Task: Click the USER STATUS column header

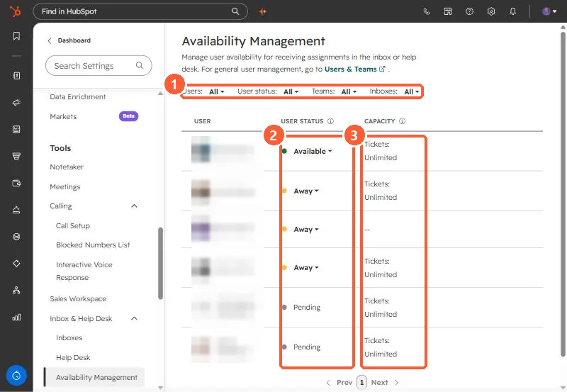Action: (303, 121)
